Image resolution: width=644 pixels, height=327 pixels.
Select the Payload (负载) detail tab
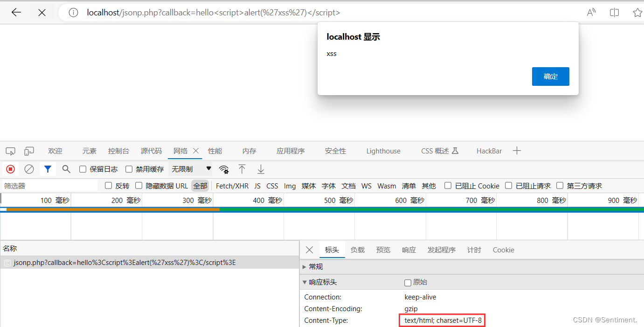[358, 250]
